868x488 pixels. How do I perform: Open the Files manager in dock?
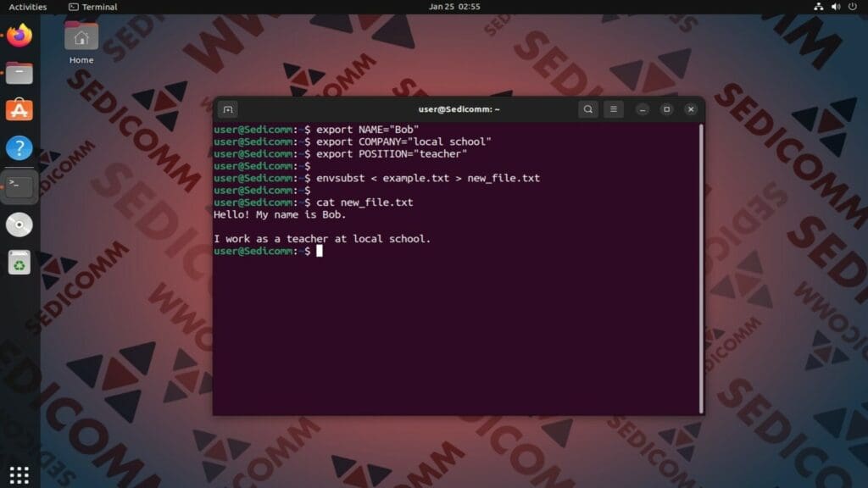point(19,73)
